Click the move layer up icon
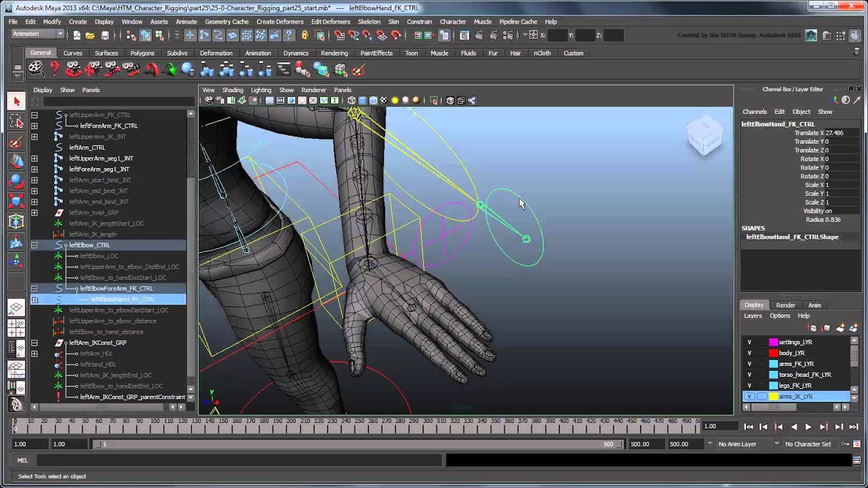Screen dimensions: 868x488 tap(813, 328)
